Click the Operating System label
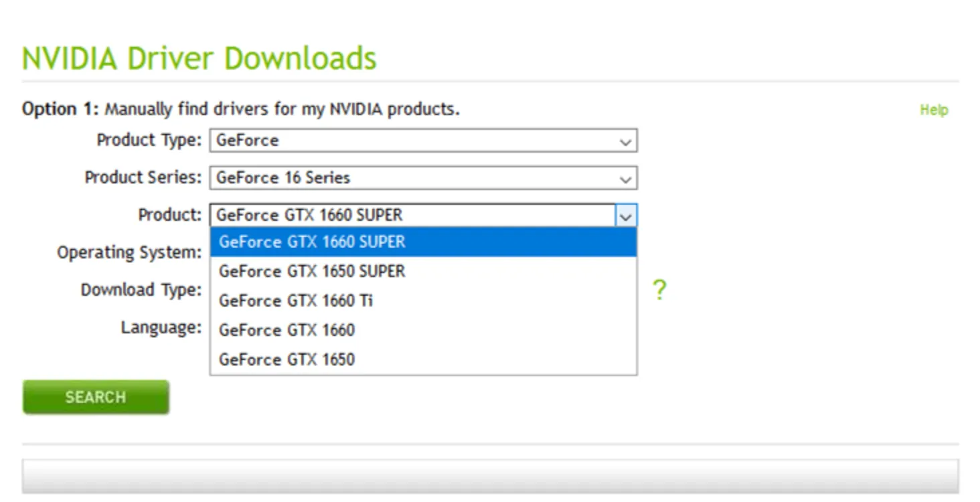980x502 pixels. click(x=129, y=253)
